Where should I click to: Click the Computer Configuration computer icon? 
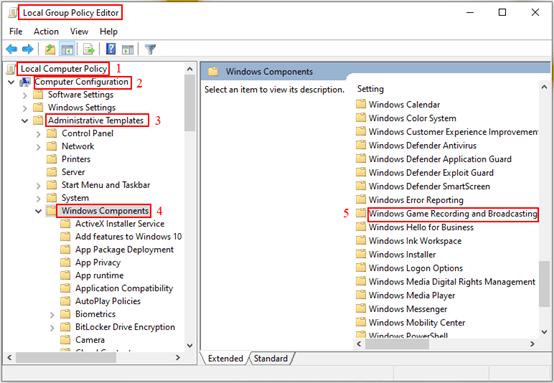click(x=25, y=82)
